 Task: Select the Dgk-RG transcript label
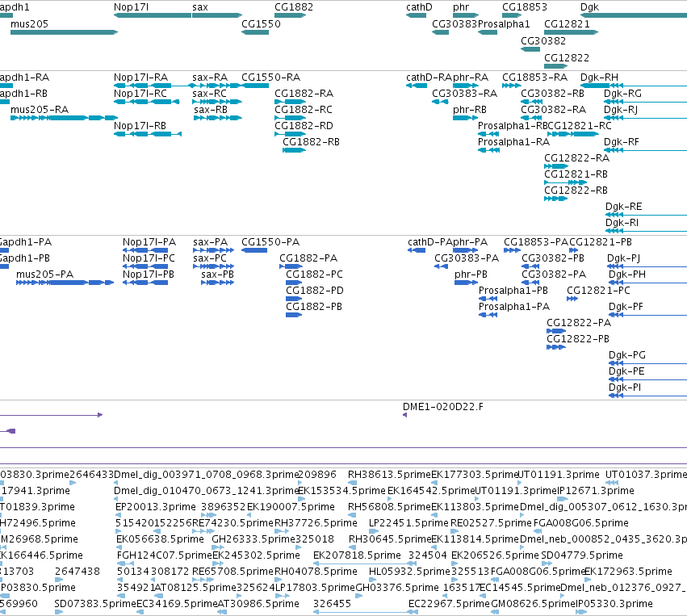pyautogui.click(x=622, y=94)
